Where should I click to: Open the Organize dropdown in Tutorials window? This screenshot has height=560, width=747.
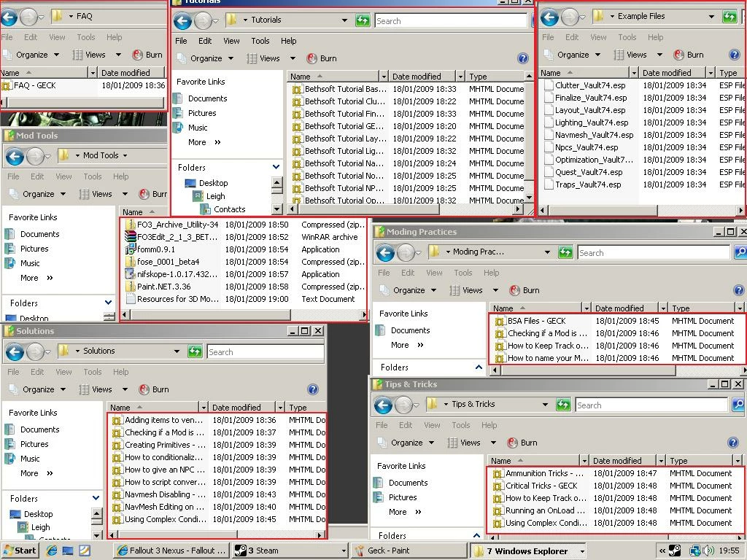[231, 58]
